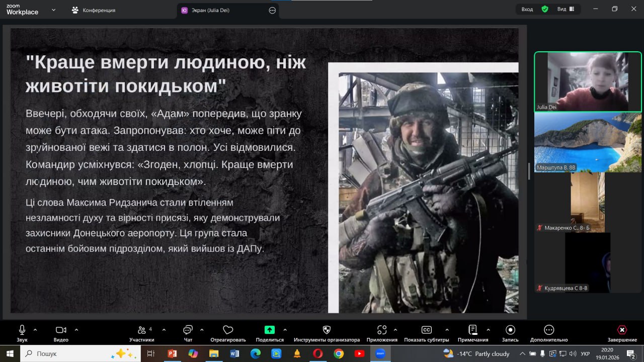Click the React heart icon

[228, 330]
